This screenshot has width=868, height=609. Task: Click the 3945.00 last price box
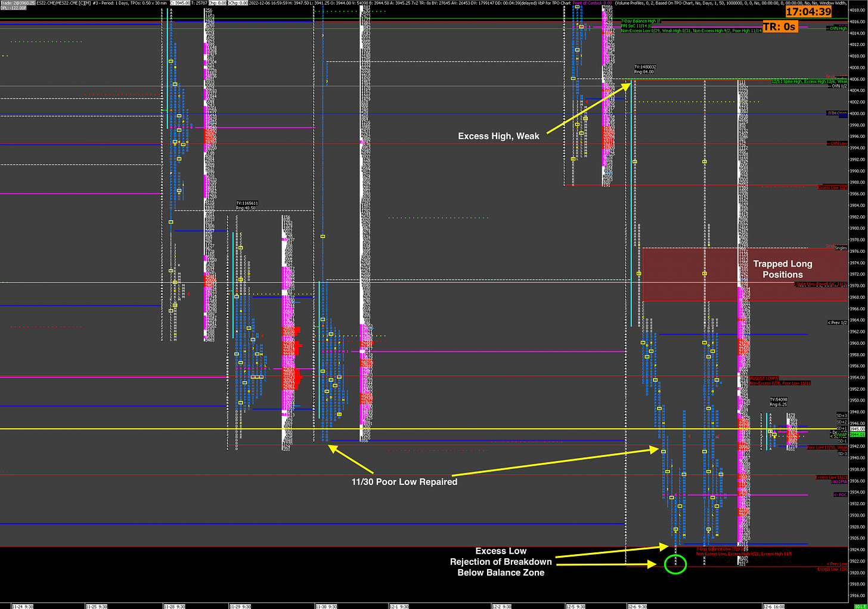pos(857,429)
